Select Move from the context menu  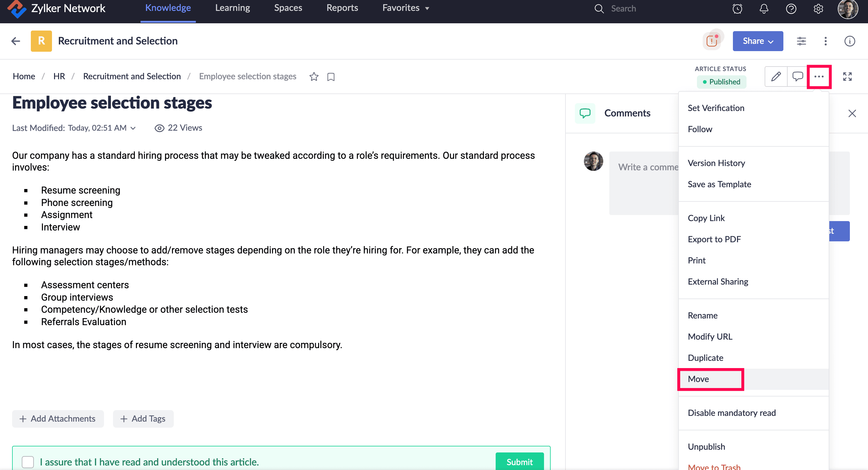[x=698, y=379]
